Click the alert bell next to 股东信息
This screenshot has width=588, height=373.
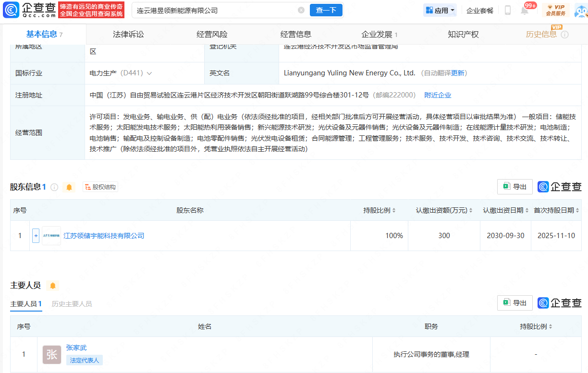pyautogui.click(x=69, y=187)
